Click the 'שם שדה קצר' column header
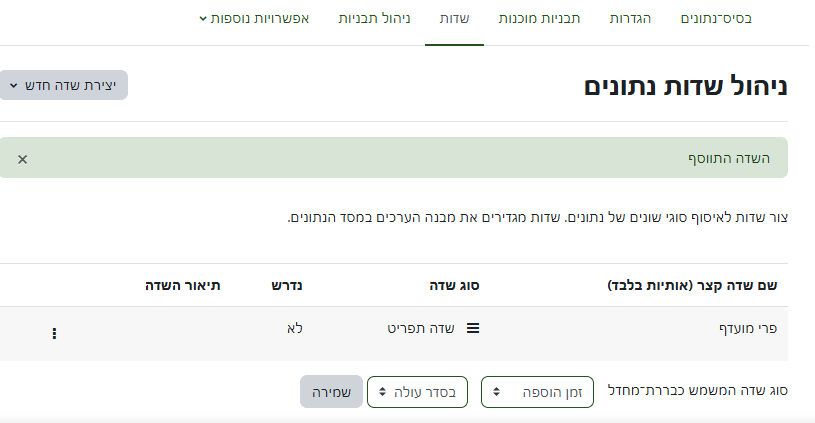This screenshot has width=815, height=423. click(692, 285)
